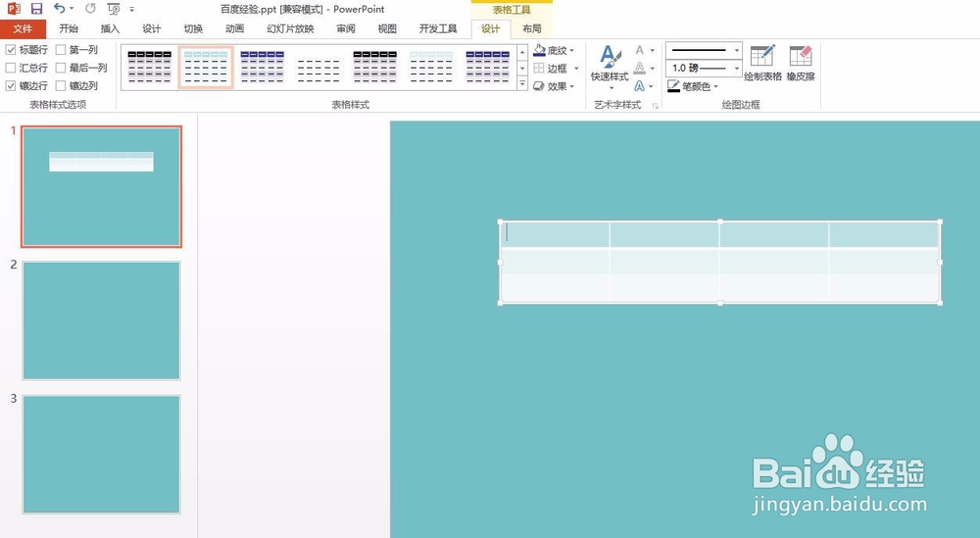Enable the 汇总行 checkbox
980x538 pixels.
11,68
